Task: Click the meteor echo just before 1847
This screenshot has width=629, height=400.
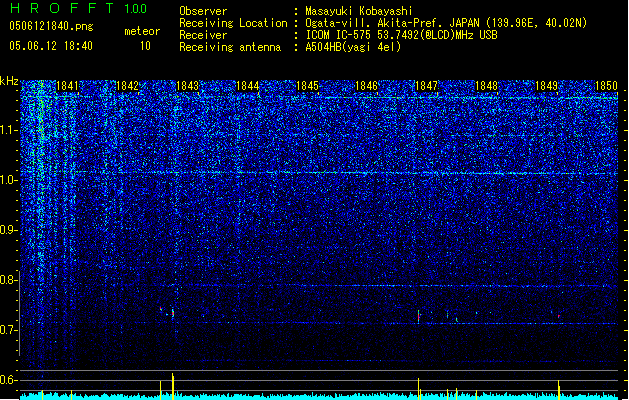Action: (x=418, y=316)
